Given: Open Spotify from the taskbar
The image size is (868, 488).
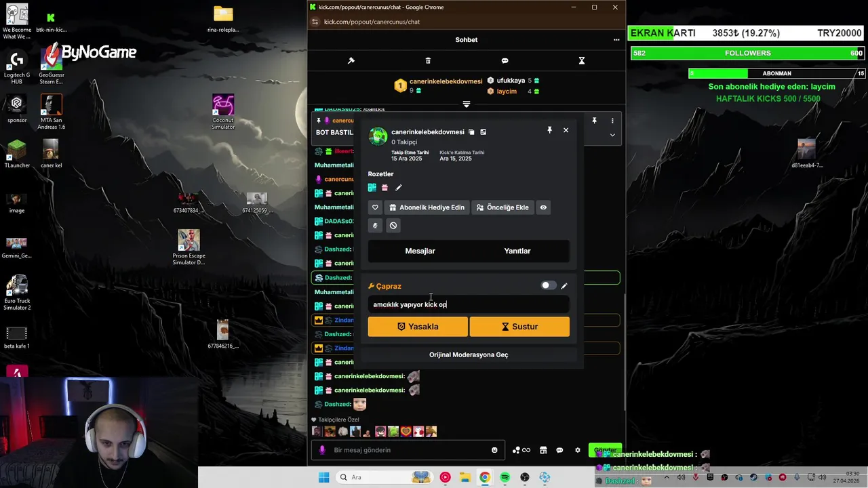Looking at the screenshot, I should 505,477.
